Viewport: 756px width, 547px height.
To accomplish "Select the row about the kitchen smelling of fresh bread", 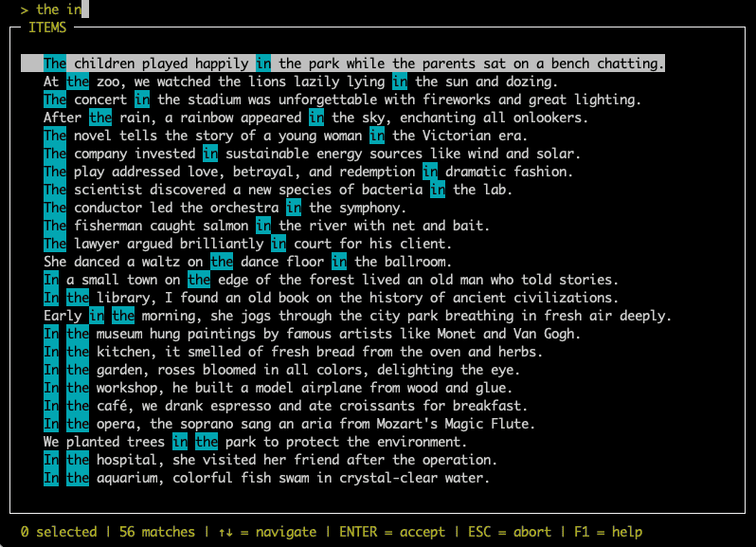I will click(x=293, y=352).
